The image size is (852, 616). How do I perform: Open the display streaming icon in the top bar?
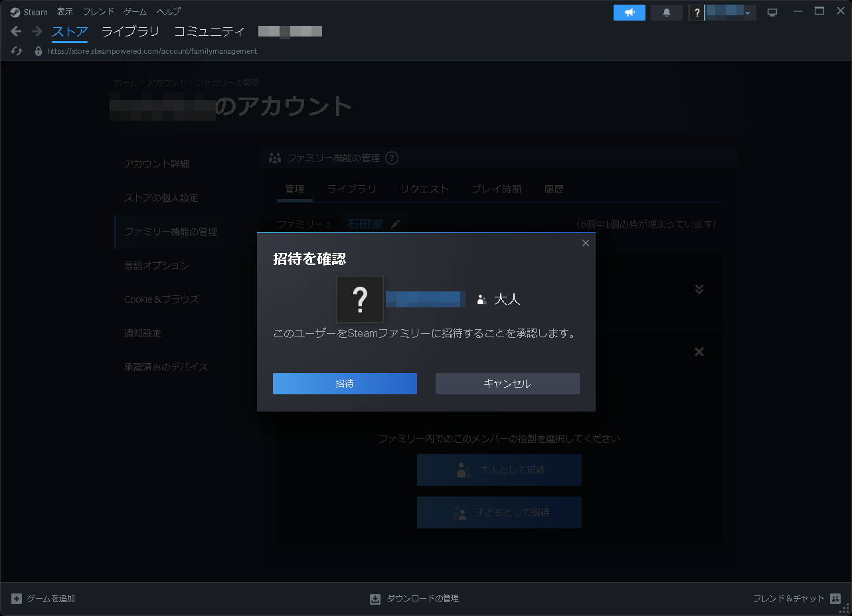pyautogui.click(x=772, y=11)
